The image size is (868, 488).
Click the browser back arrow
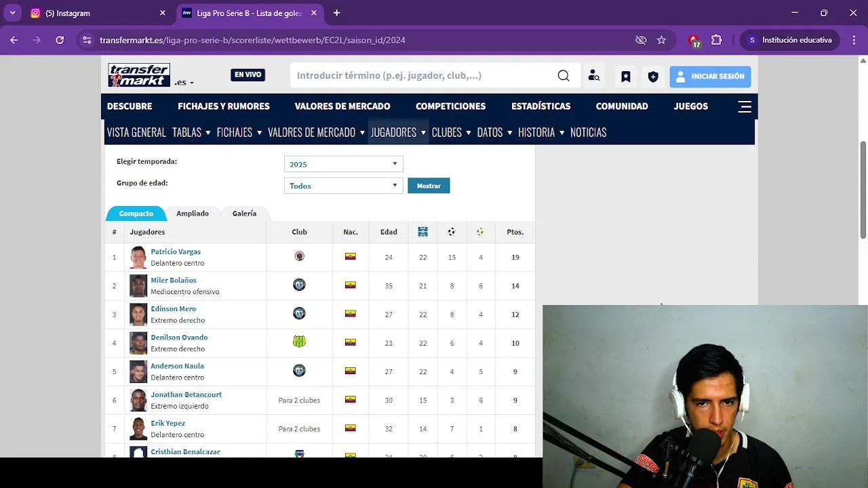[14, 40]
